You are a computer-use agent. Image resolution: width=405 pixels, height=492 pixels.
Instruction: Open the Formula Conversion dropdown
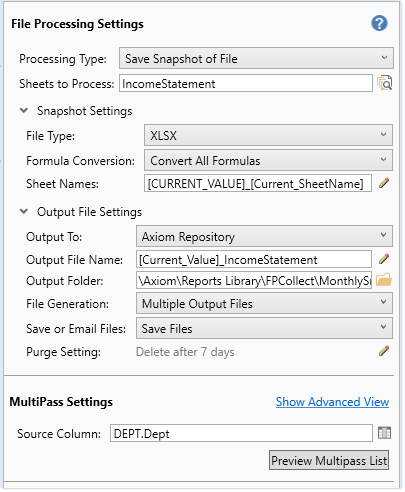coord(268,160)
